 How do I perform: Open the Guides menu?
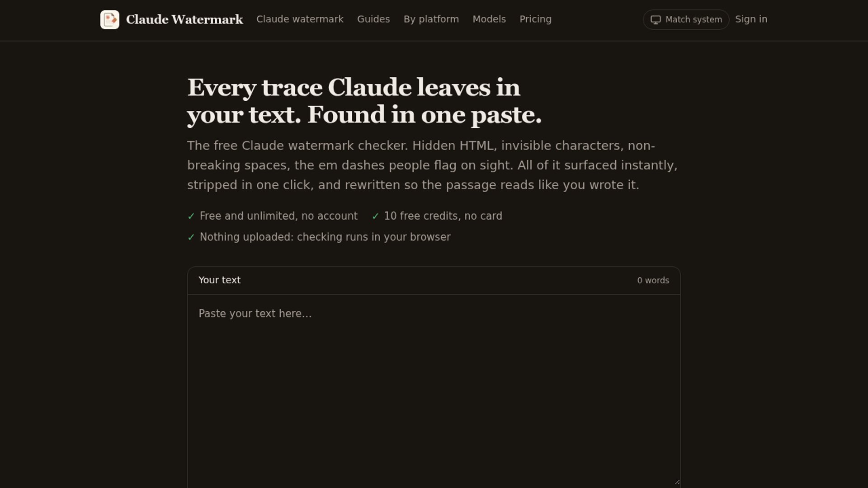click(373, 19)
